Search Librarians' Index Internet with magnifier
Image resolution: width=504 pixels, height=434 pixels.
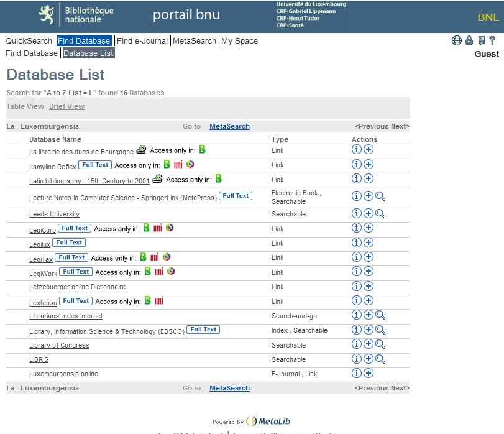tap(380, 315)
